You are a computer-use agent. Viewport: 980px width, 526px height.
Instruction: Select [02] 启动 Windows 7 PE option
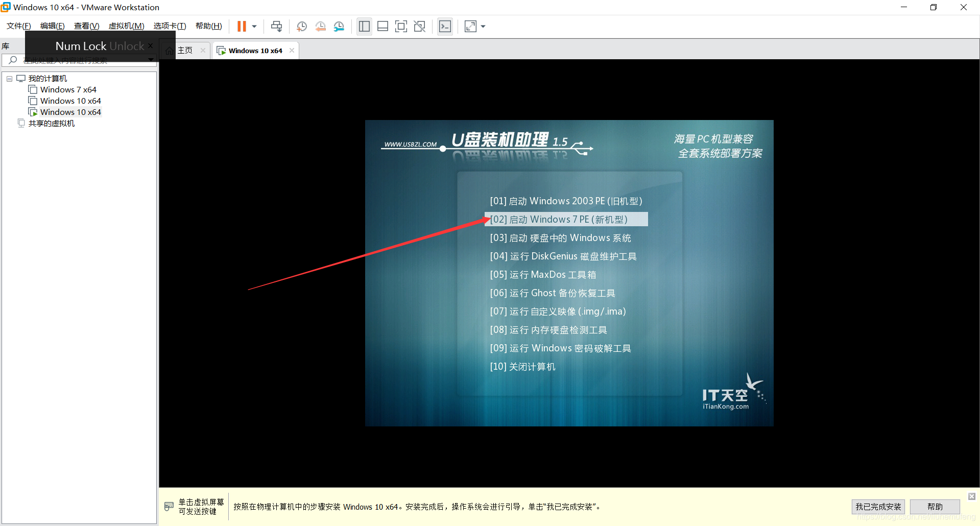[x=566, y=219]
